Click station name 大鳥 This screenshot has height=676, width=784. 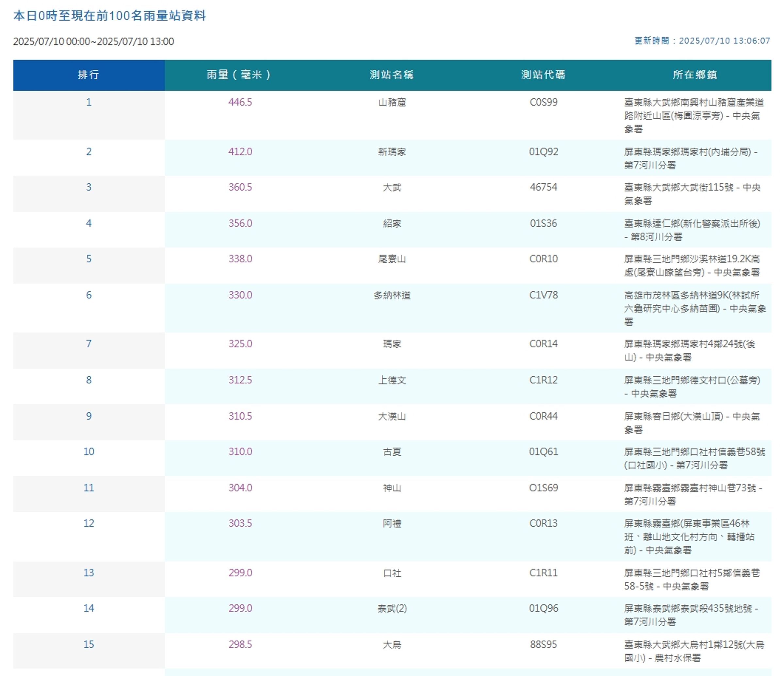[x=392, y=645]
